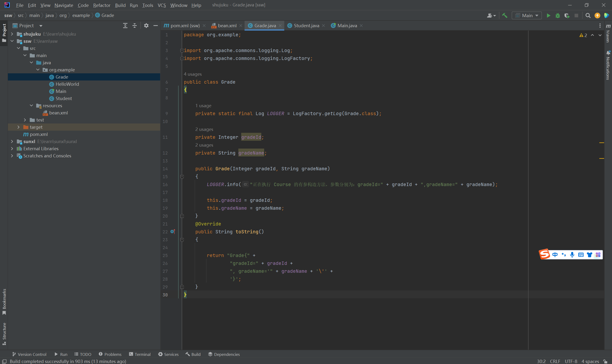
Task: Collapse the ssw module node
Action: [12, 41]
